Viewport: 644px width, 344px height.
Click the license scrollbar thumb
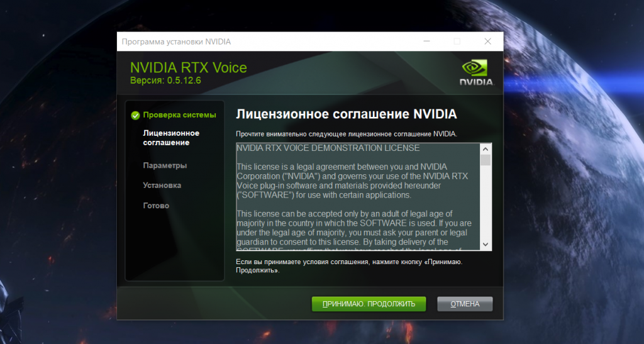tap(485, 160)
